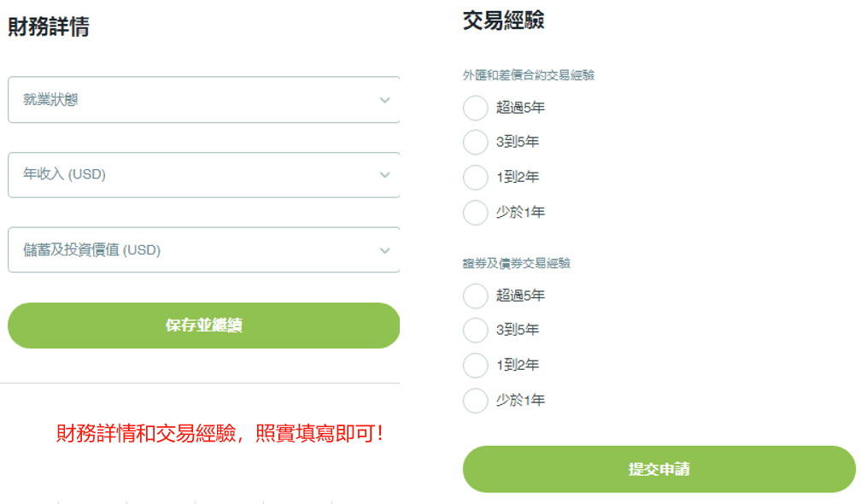Pick 少於1年 in the forex experience group
The width and height of the screenshot is (861, 504).
pos(475,212)
